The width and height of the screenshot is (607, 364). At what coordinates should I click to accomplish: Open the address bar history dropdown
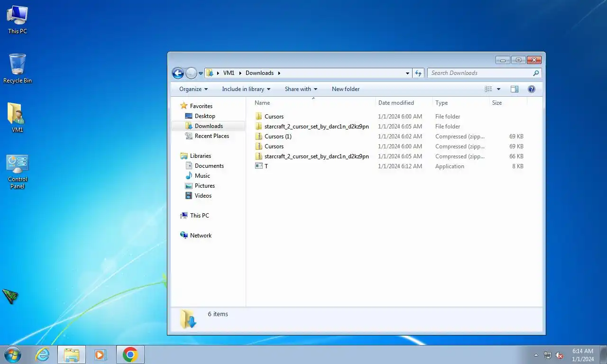(407, 73)
